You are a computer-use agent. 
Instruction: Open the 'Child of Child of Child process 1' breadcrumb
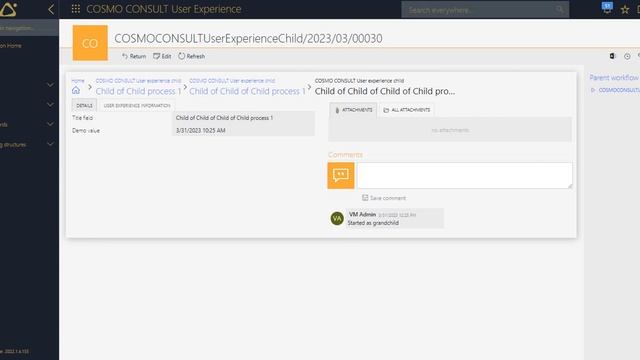[247, 91]
